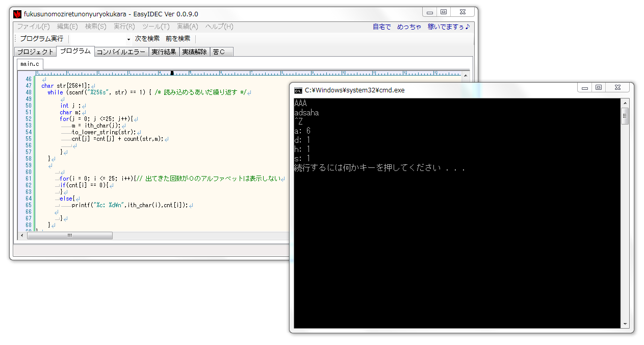Open the 実行 menu
Viewport: 644px width, 345px height.
pos(124,27)
